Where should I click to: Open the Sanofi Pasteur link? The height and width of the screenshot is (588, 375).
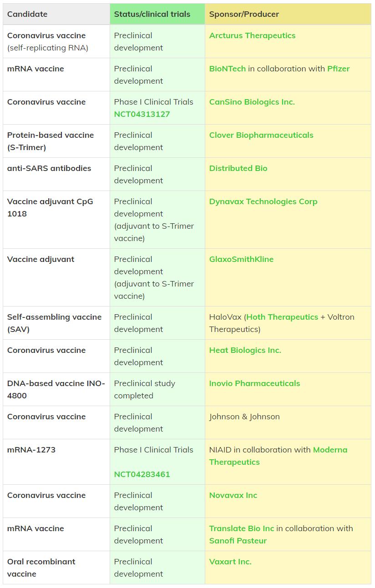(x=238, y=541)
